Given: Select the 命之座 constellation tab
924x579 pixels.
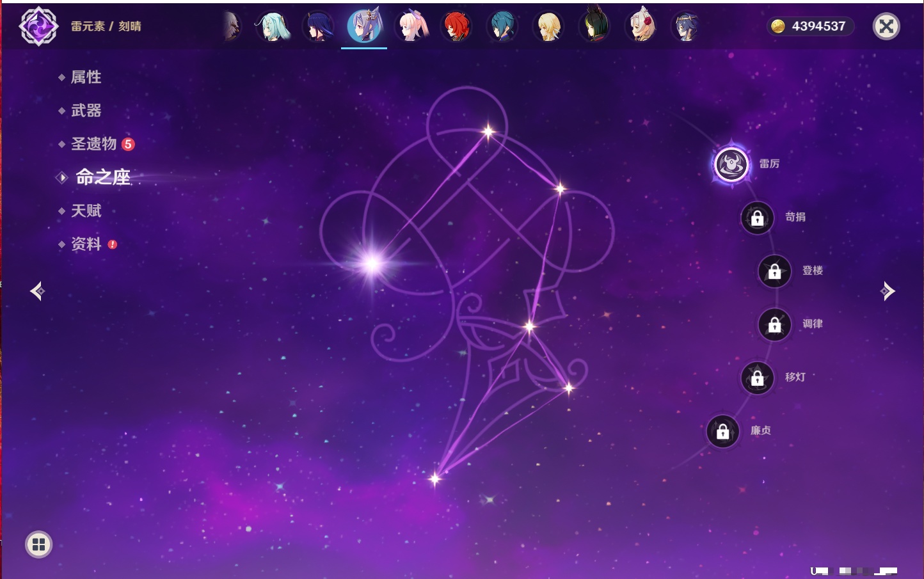Looking at the screenshot, I should pos(103,177).
